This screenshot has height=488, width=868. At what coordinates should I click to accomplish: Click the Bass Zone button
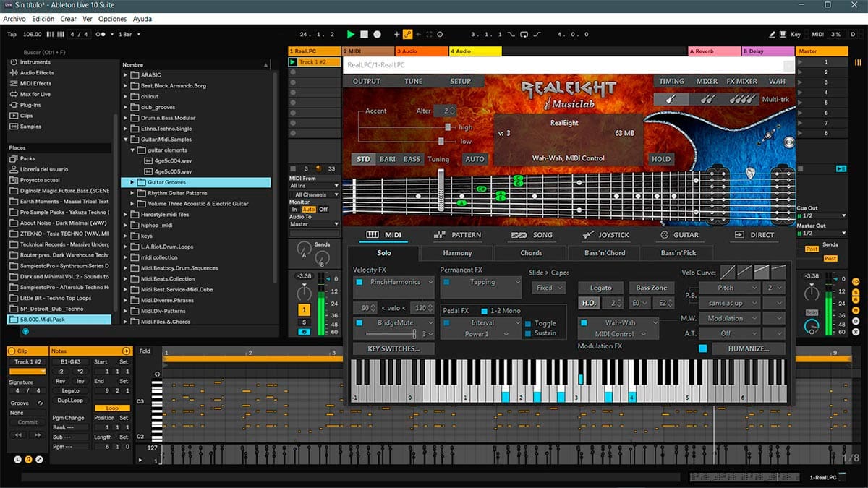(x=651, y=288)
